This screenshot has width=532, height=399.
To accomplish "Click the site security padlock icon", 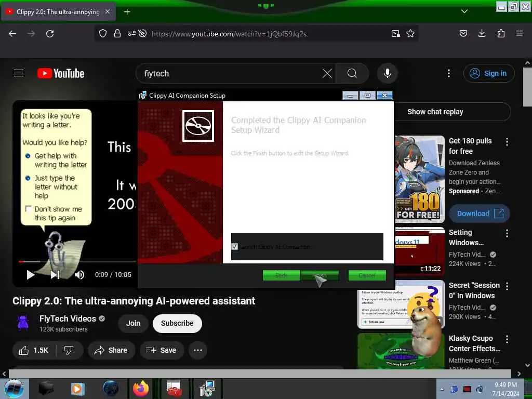I will [117, 33].
